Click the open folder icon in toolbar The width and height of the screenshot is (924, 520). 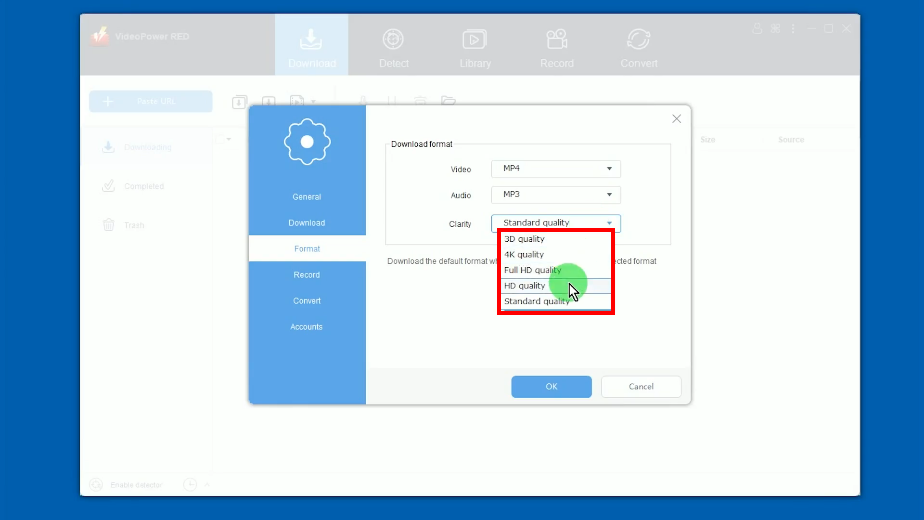[x=448, y=101]
